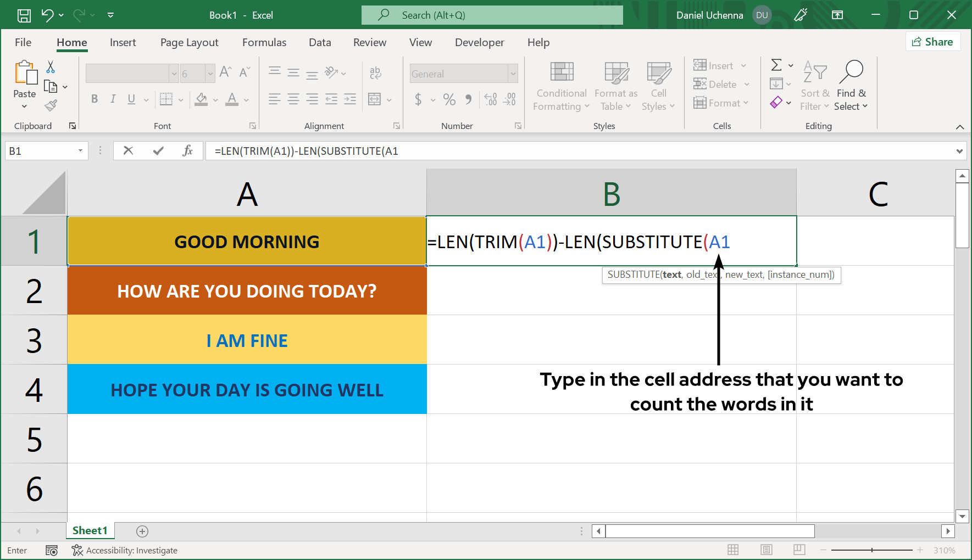
Task: Switch to the Formulas tab
Action: pyautogui.click(x=264, y=42)
